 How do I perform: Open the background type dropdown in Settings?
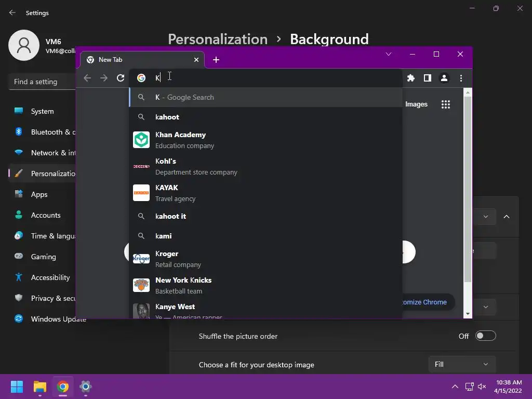click(x=486, y=217)
